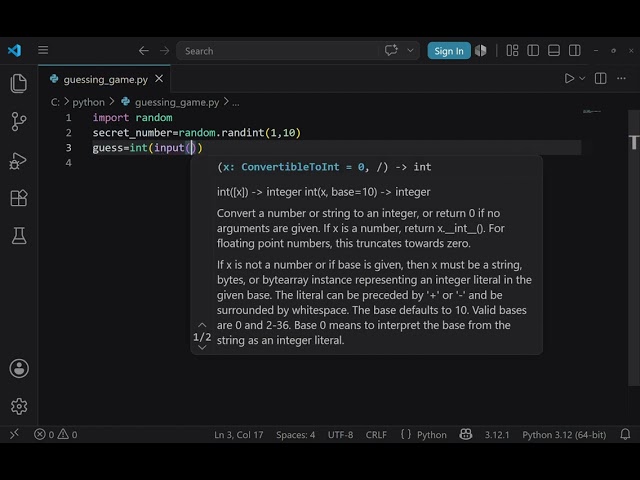
Task: Open the Extensions view
Action: pos(19,198)
